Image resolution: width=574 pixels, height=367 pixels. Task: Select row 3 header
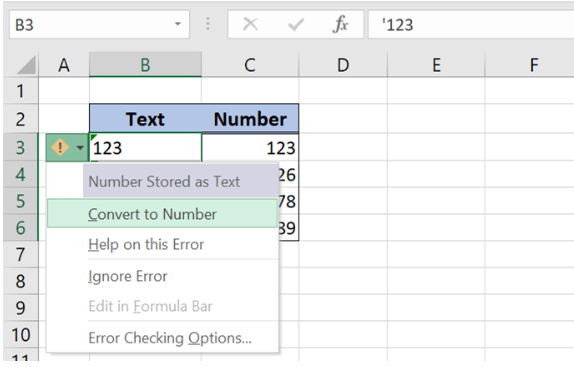click(x=20, y=147)
